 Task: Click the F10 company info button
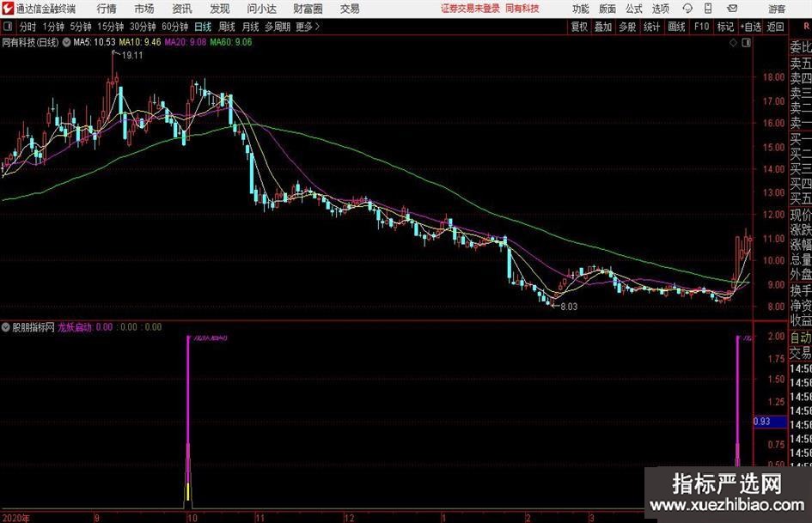pos(702,27)
